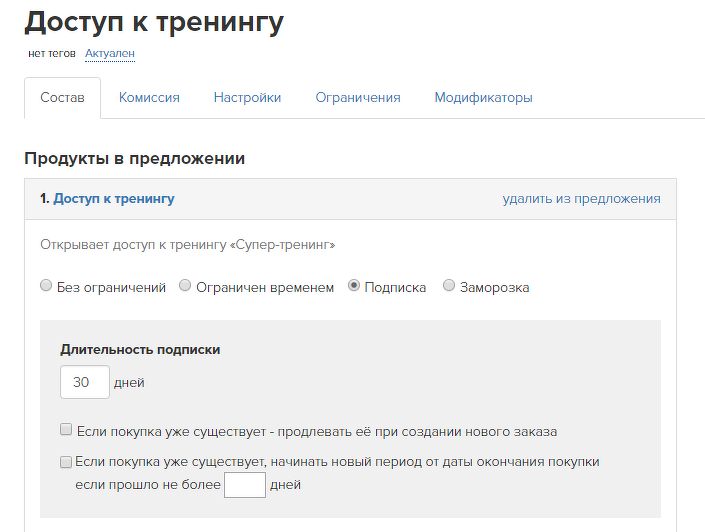Open the Состав tab
This screenshot has height=532, width=705.
(x=62, y=98)
